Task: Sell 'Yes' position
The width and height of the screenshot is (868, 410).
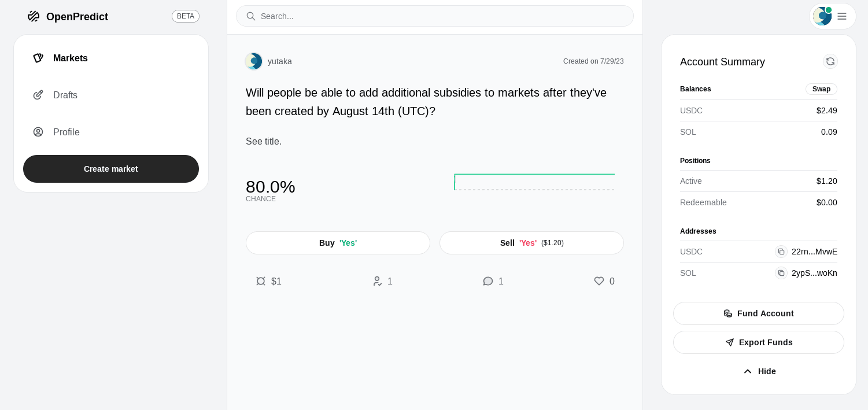Action: (x=531, y=243)
